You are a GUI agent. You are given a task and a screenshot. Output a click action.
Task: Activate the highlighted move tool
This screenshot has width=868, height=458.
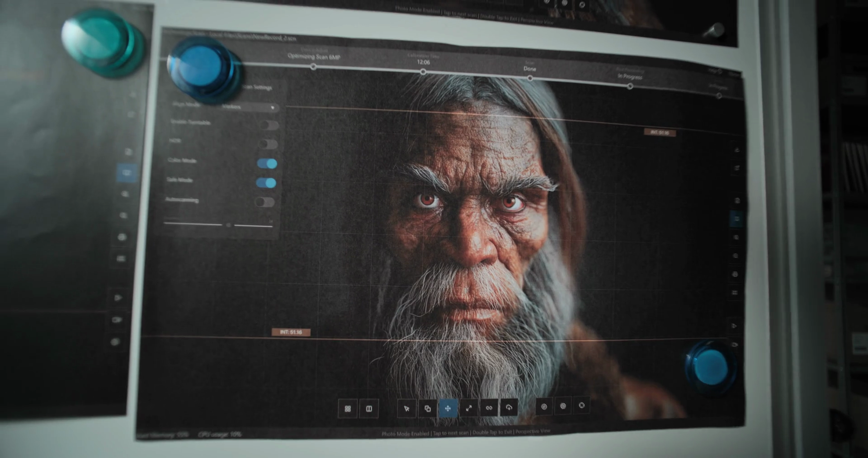[448, 408]
